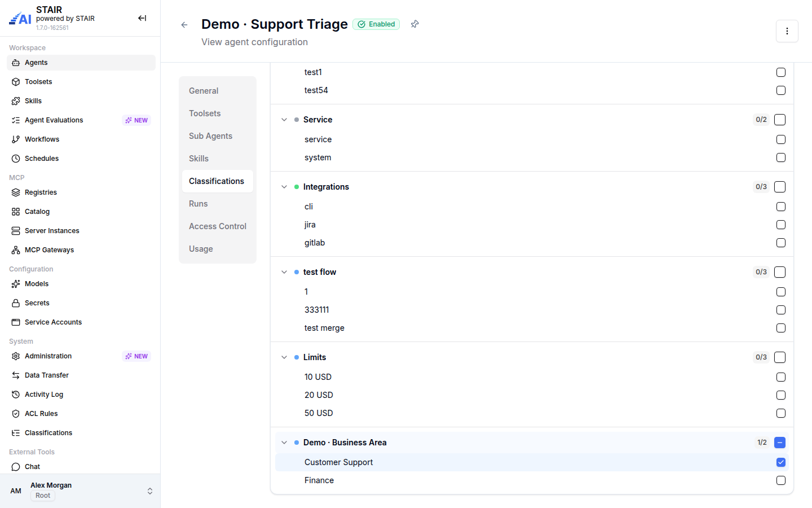Click the Catalog grid icon
The height and width of the screenshot is (508, 812).
16,212
